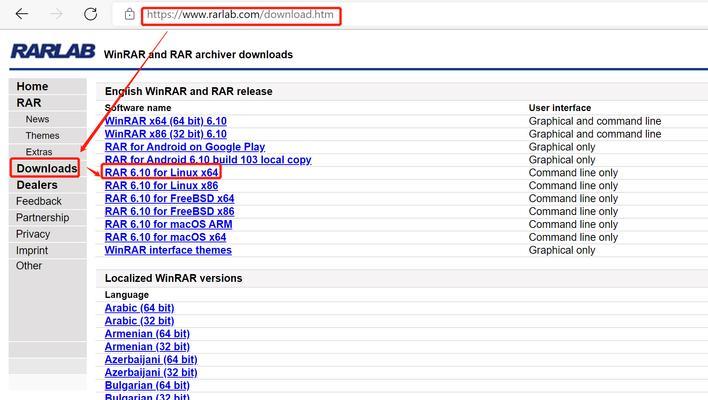708x400 pixels.
Task: Download Arabic (32 bit) version
Action: tap(140, 321)
